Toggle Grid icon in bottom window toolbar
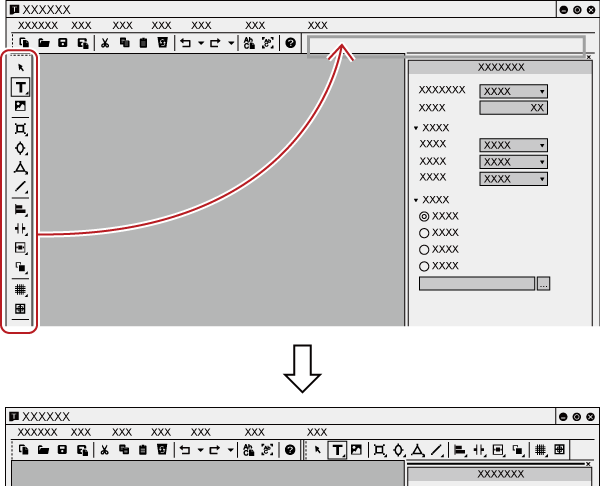The image size is (600, 486). (540, 450)
